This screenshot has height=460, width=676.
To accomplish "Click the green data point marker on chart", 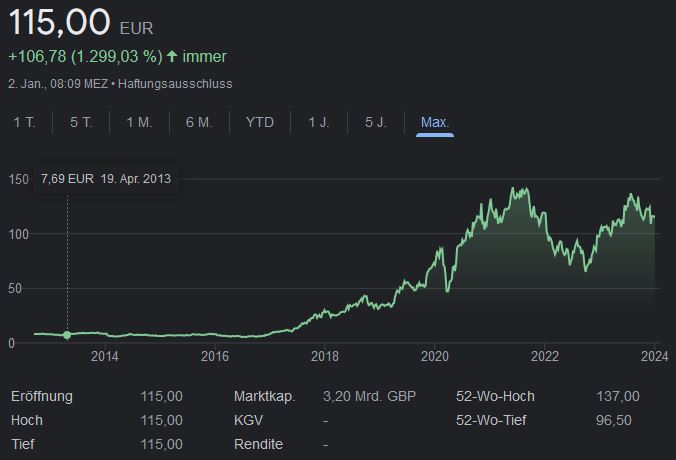I will point(67,335).
